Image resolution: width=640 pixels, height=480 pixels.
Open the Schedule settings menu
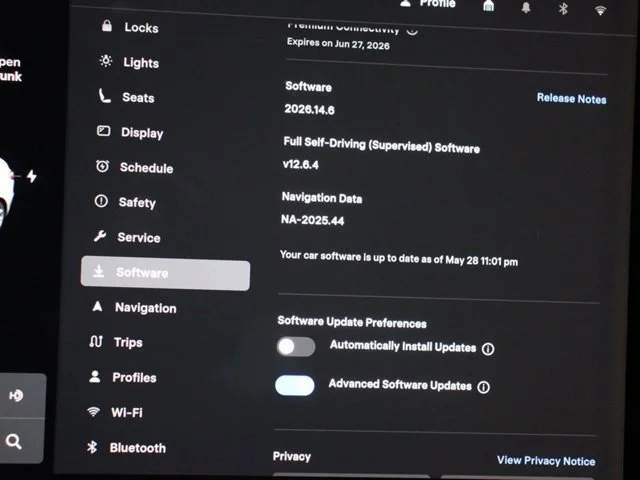click(x=134, y=167)
